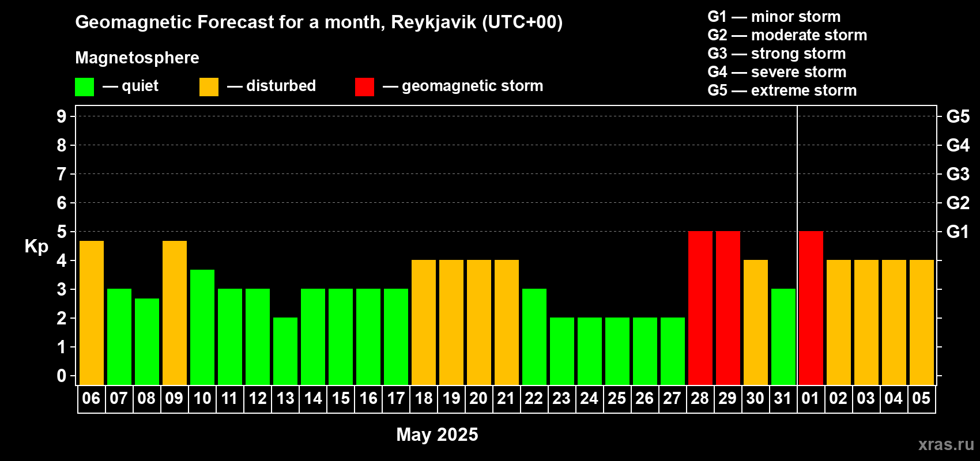Click date label "21" on x-axis
The height and width of the screenshot is (461, 980).
[x=506, y=398]
